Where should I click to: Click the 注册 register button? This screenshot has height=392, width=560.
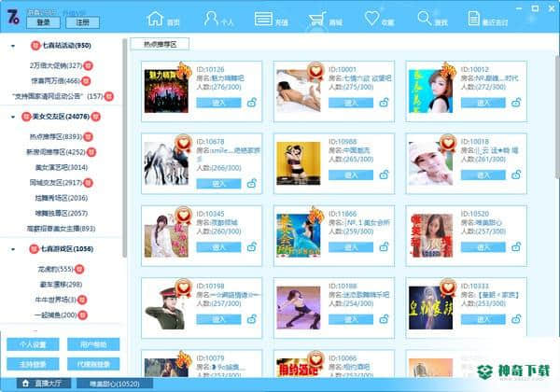coord(82,22)
